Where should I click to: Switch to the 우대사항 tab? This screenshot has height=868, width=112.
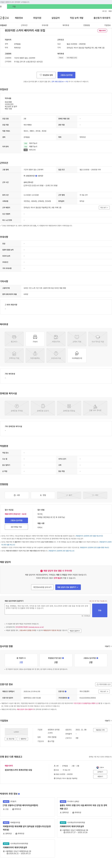coord(45,25)
